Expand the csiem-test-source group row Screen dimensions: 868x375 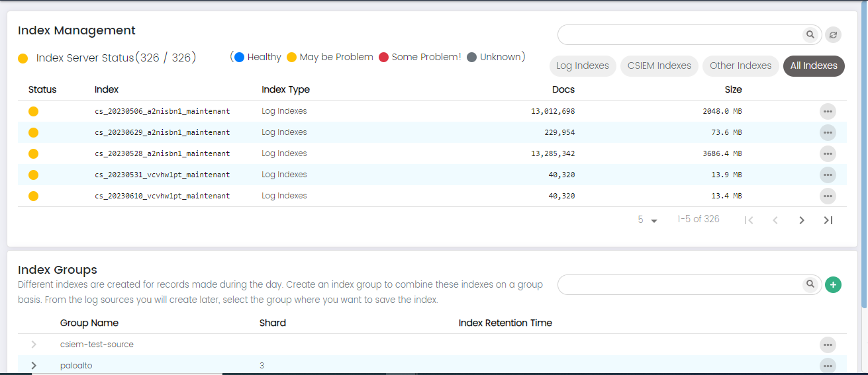click(x=34, y=345)
